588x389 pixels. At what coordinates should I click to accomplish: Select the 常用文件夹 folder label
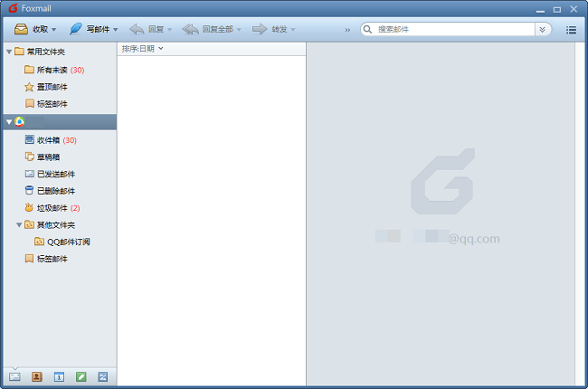click(46, 52)
